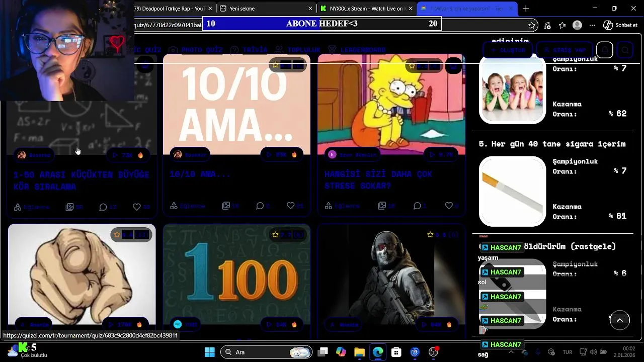Open the browser profile avatar

pos(578,25)
